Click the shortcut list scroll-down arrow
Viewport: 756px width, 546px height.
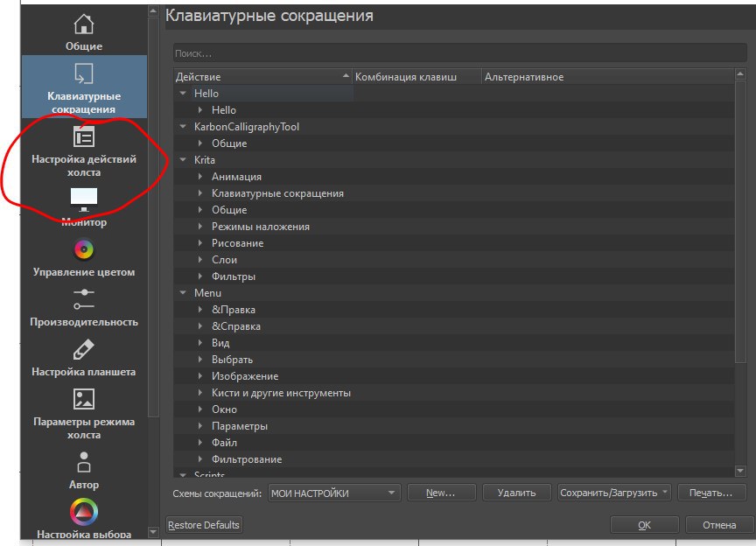tap(740, 471)
